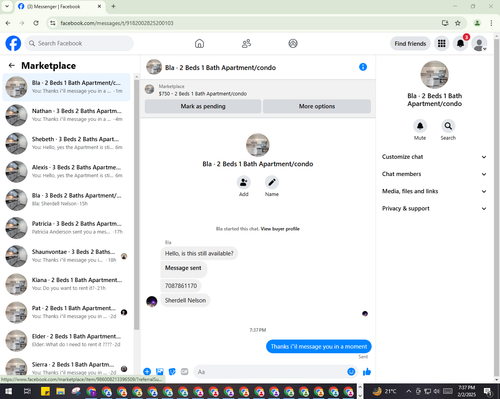Viewport: 500px width, 399px height.
Task: Open the Groups icon in top navigation
Action: tap(293, 43)
